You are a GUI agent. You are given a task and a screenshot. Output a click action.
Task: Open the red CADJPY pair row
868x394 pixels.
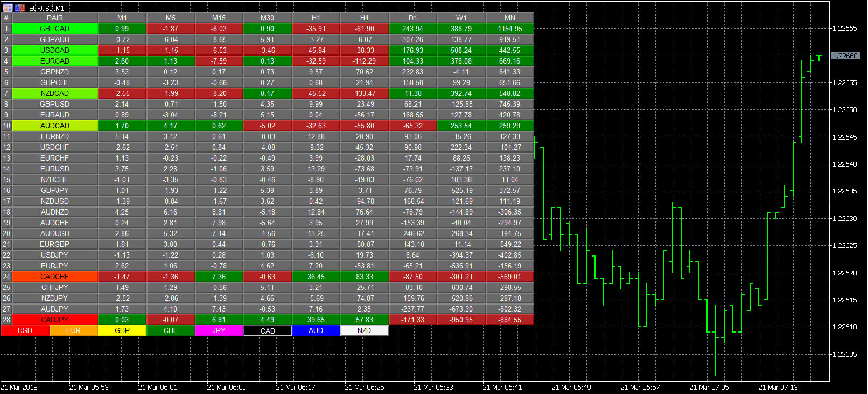[55, 320]
